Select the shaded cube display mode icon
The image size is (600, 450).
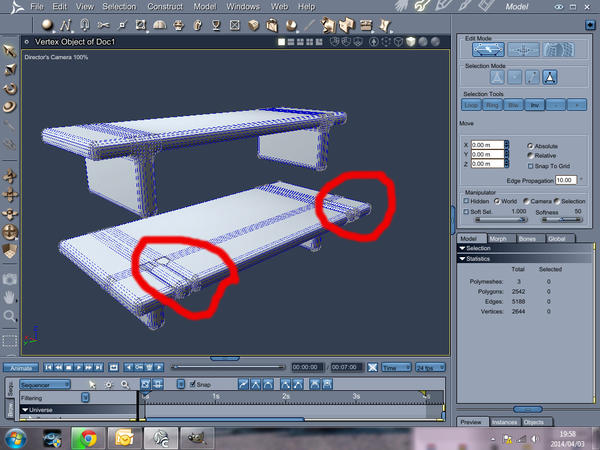(x=411, y=42)
